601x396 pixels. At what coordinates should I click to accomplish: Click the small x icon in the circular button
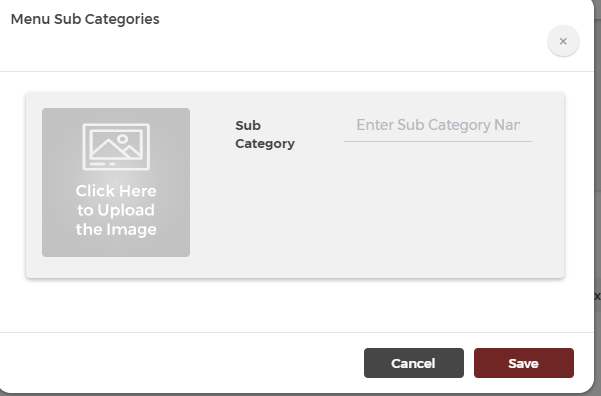563,41
